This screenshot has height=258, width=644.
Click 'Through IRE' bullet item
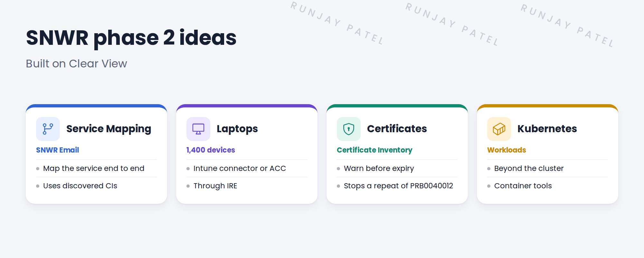215,186
